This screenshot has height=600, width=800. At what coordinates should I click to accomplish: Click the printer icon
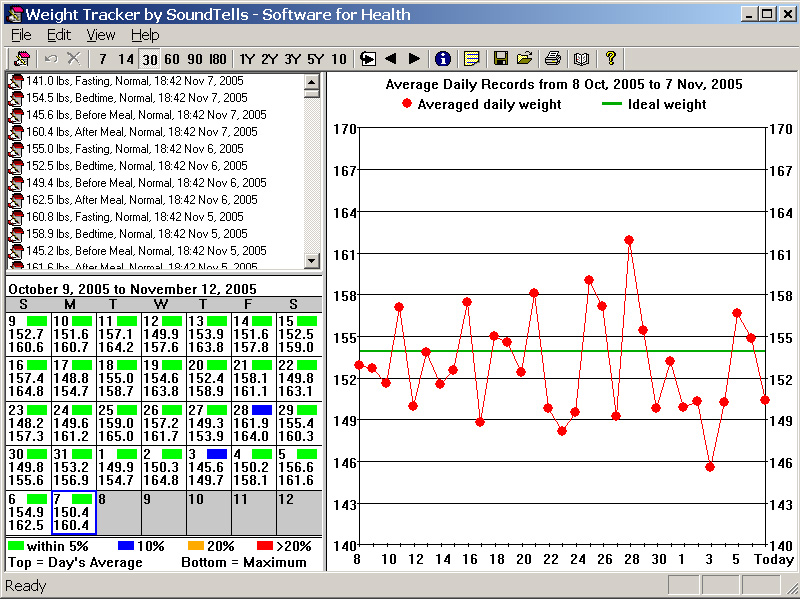553,59
